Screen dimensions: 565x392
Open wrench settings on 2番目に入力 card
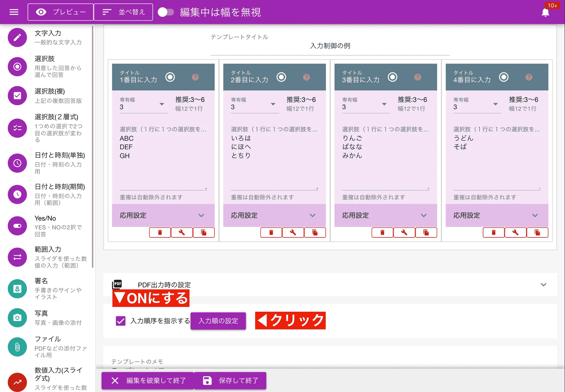click(x=293, y=232)
